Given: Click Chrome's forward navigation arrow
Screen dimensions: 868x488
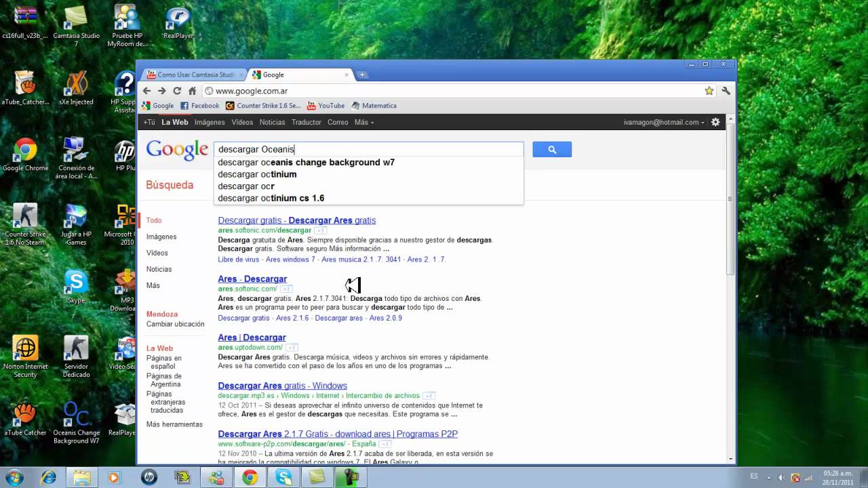Looking at the screenshot, I should coord(161,91).
